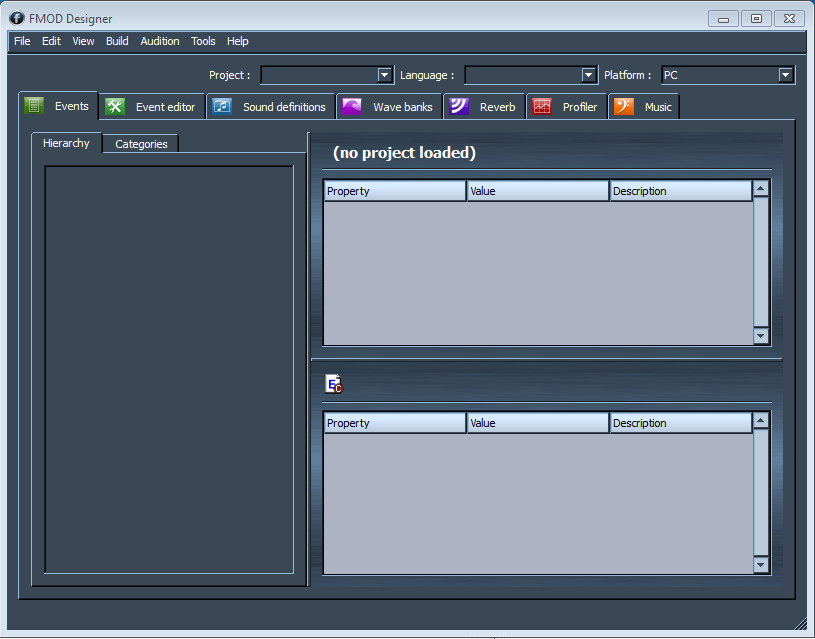Click the Event editor tools icon
The image size is (815, 639).
(x=115, y=107)
